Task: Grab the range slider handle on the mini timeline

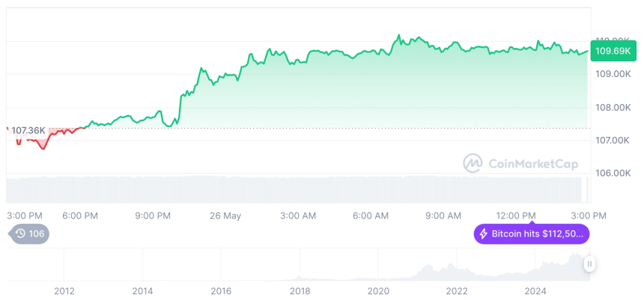Action: click(589, 264)
